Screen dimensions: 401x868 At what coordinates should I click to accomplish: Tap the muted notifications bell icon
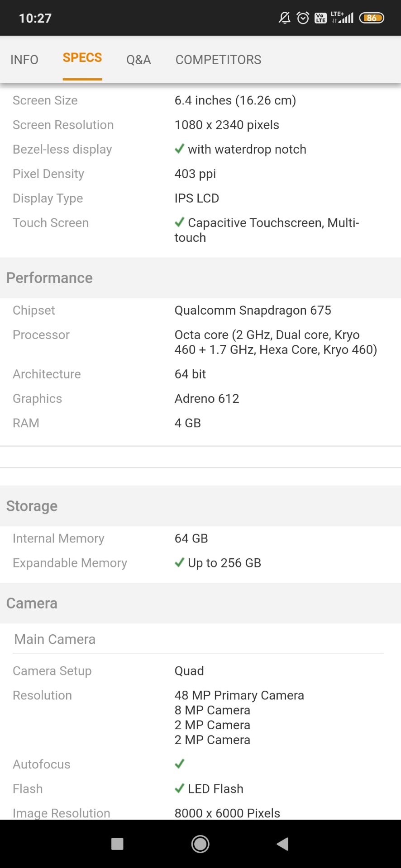pyautogui.click(x=284, y=18)
